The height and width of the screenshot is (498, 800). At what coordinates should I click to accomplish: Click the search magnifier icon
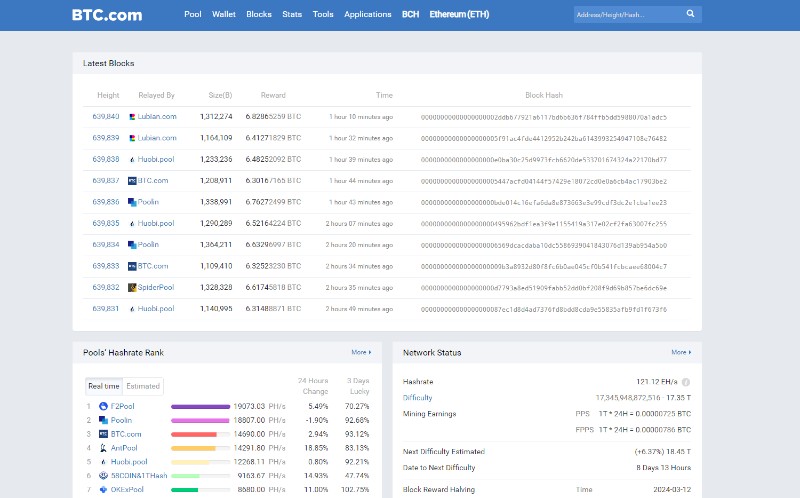click(x=690, y=14)
